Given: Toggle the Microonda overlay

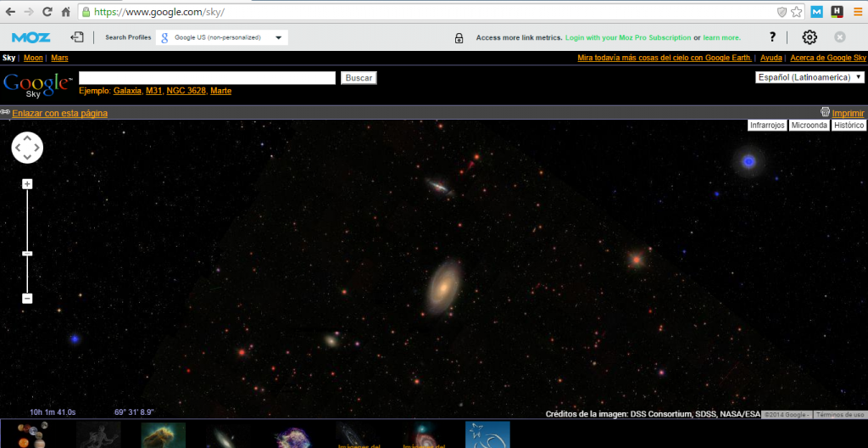Looking at the screenshot, I should point(809,125).
